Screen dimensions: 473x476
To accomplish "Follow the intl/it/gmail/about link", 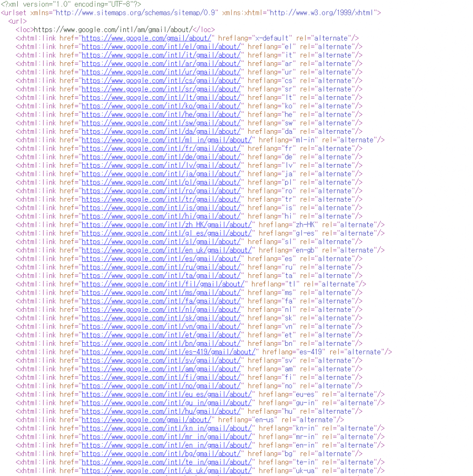I will 161,55.
